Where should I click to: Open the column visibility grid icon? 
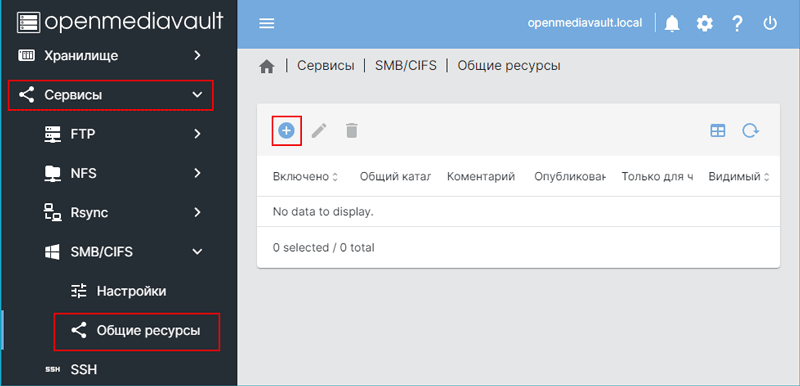pos(718,131)
